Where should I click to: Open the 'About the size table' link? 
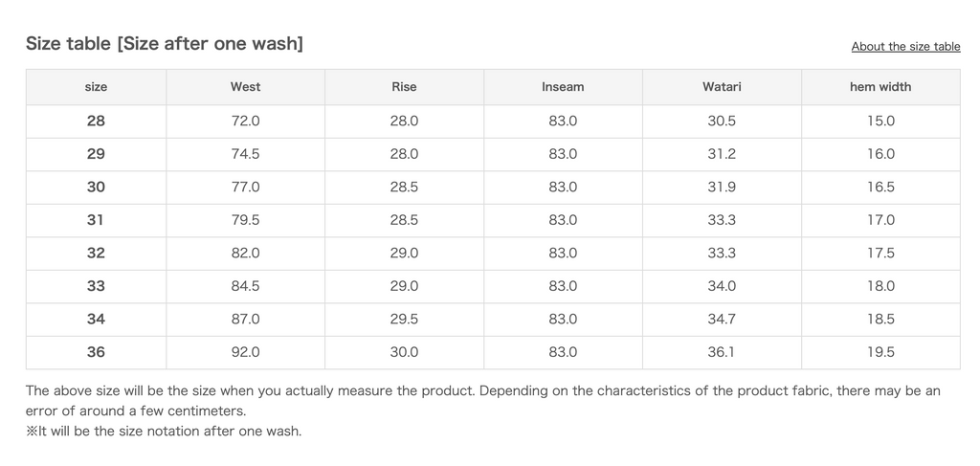coord(905,46)
